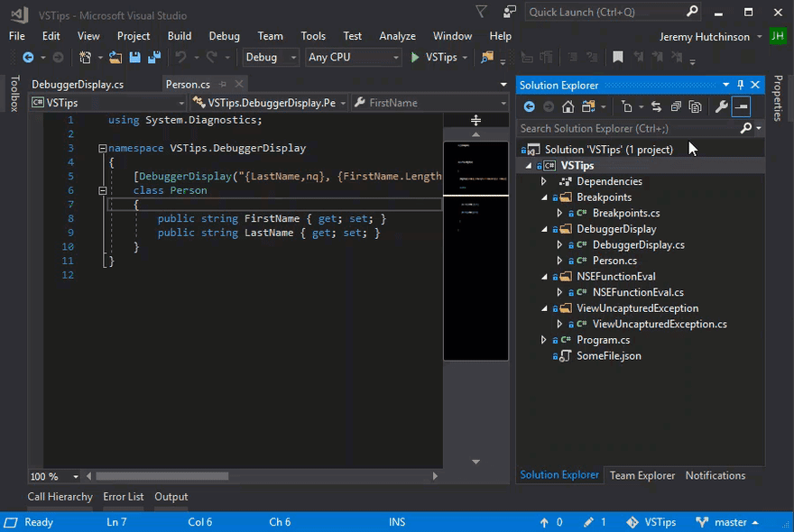Click the Save All toolbar icon
This screenshot has height=532, width=794.
click(x=153, y=58)
